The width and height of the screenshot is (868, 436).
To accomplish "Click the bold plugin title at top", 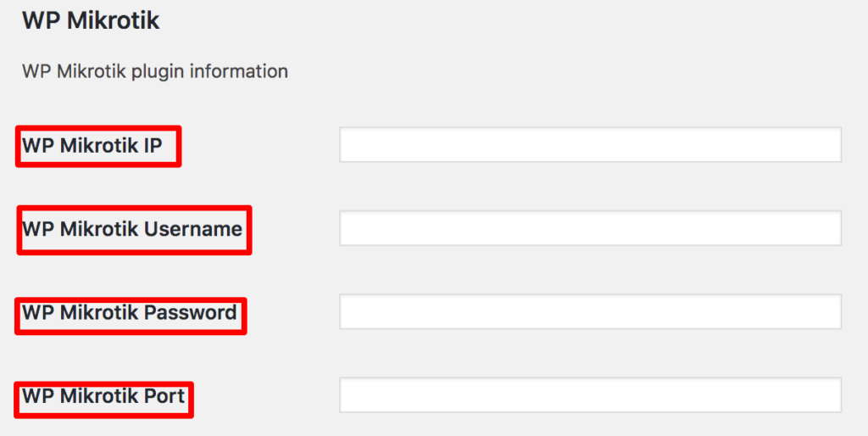I will [91, 21].
